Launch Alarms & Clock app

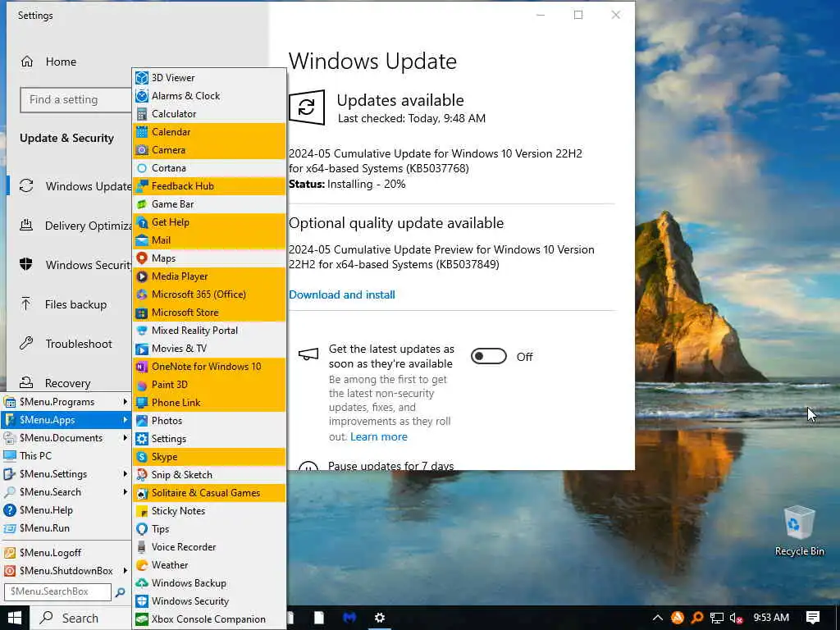[x=209, y=96]
